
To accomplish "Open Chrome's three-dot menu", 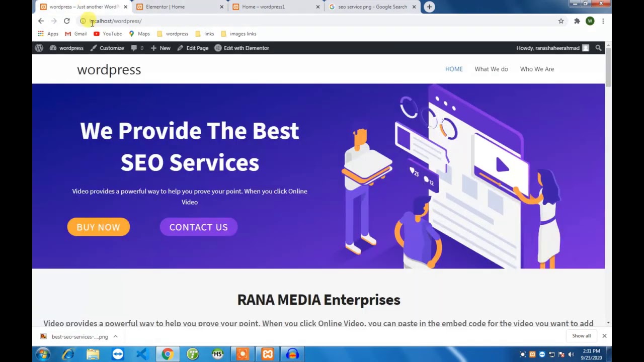I will [x=603, y=21].
